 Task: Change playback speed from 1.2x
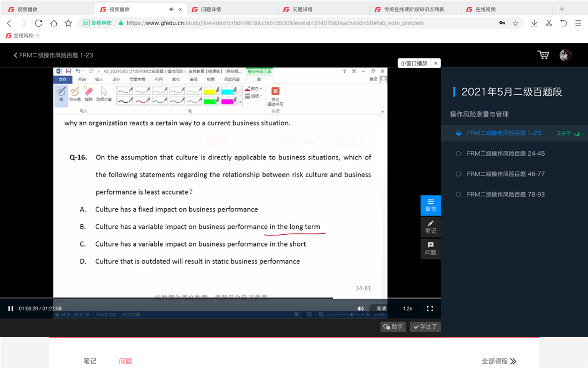407,308
